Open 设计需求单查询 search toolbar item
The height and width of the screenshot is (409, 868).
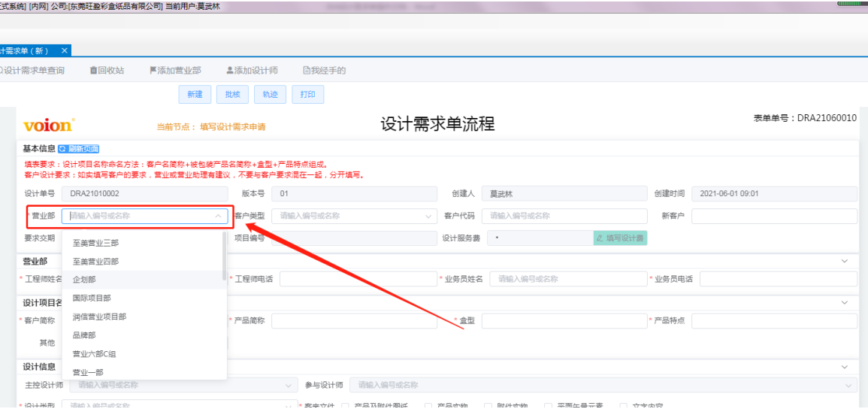click(32, 70)
